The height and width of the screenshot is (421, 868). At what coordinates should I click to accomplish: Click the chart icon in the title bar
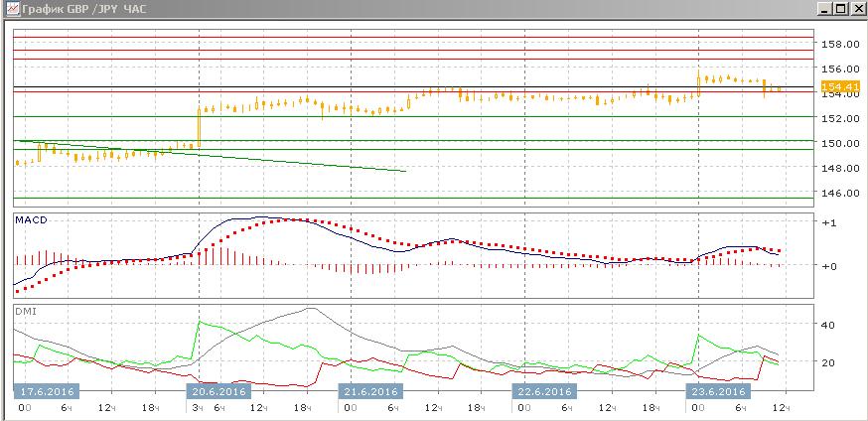coord(12,8)
